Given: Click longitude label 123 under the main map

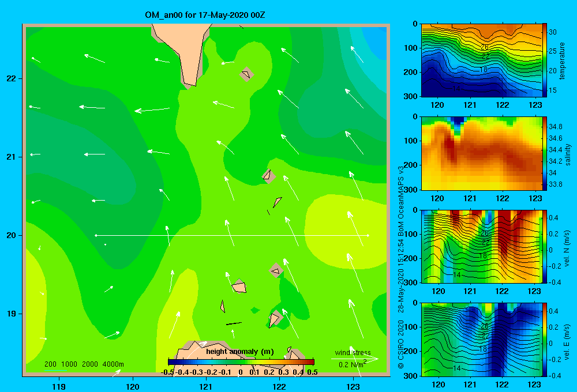Looking at the screenshot, I should tap(353, 386).
